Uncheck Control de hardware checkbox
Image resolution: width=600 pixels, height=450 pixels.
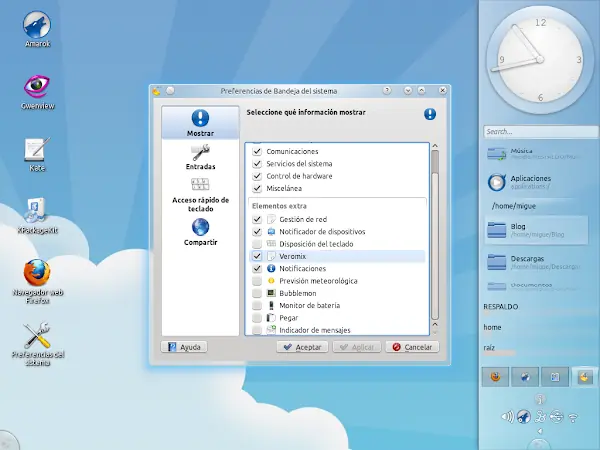coord(257,176)
